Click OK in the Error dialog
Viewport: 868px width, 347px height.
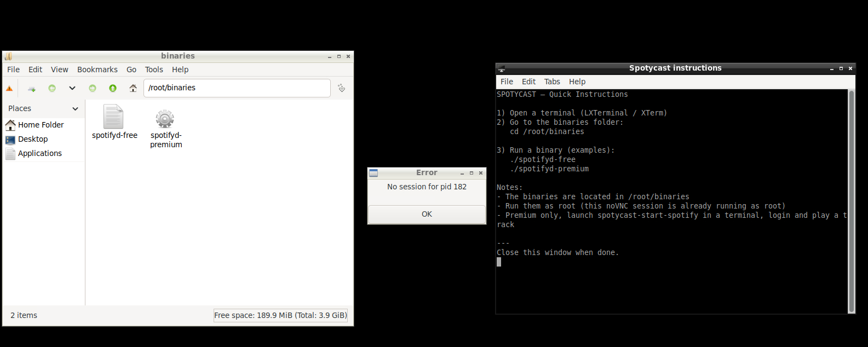pyautogui.click(x=427, y=215)
